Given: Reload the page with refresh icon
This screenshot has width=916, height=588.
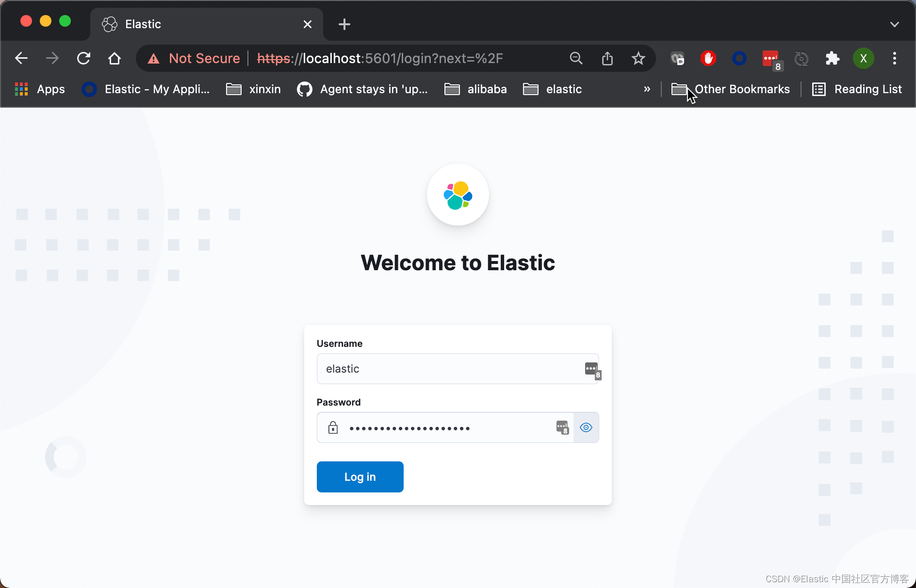Looking at the screenshot, I should pyautogui.click(x=83, y=58).
